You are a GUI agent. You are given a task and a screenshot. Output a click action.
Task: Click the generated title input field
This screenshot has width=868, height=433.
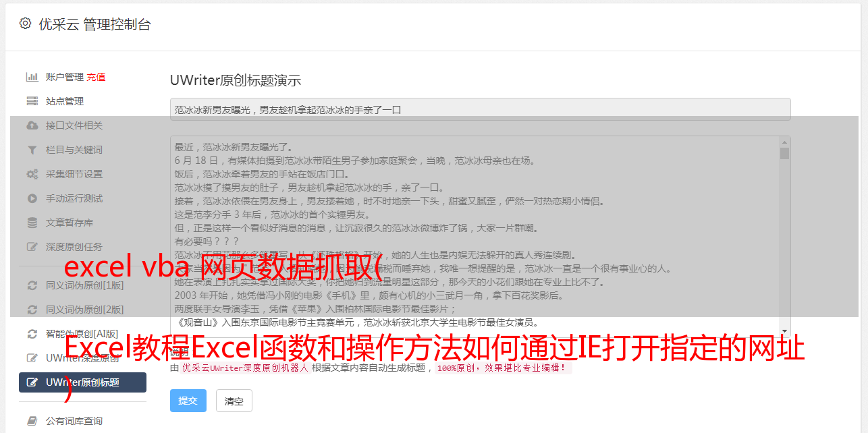click(x=480, y=109)
